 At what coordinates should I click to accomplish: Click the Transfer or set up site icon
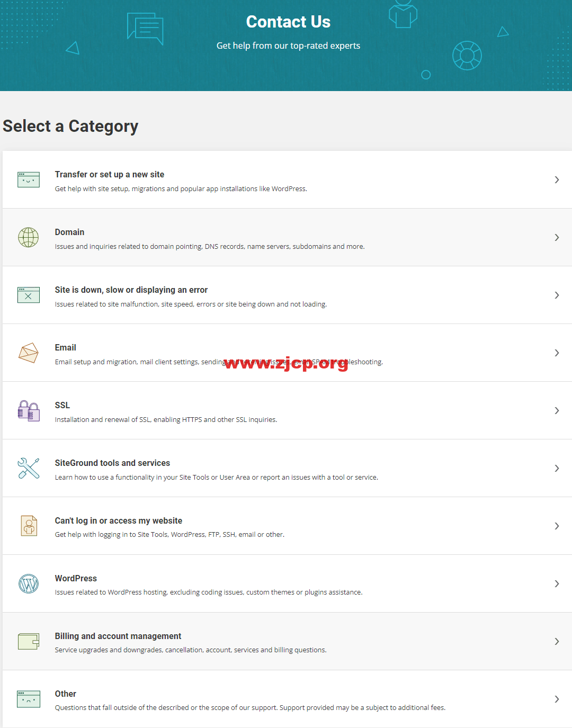tap(29, 179)
